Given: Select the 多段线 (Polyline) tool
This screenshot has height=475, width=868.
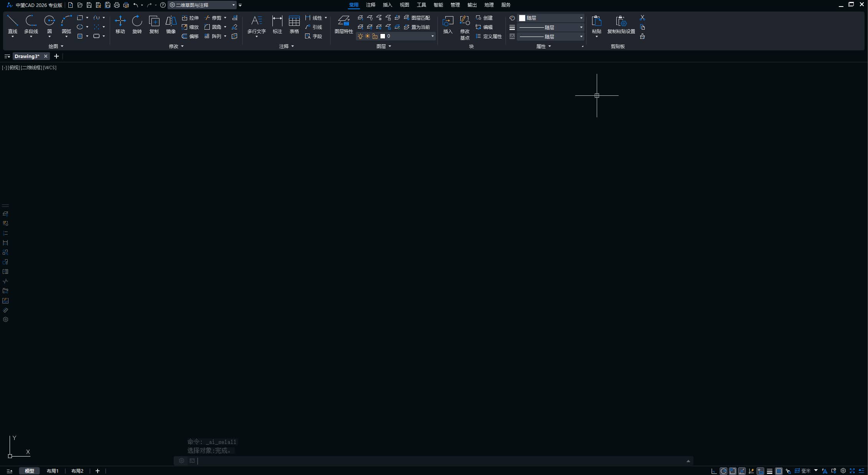Looking at the screenshot, I should [x=31, y=25].
